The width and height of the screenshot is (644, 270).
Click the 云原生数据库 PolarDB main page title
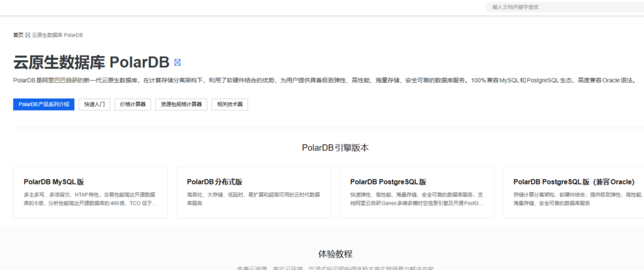coord(91,63)
